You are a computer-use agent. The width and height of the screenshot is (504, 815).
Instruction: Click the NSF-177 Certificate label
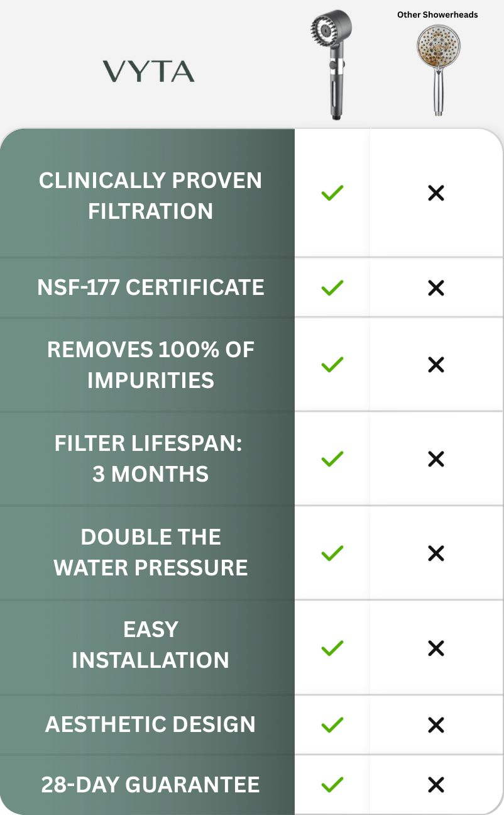coord(150,287)
